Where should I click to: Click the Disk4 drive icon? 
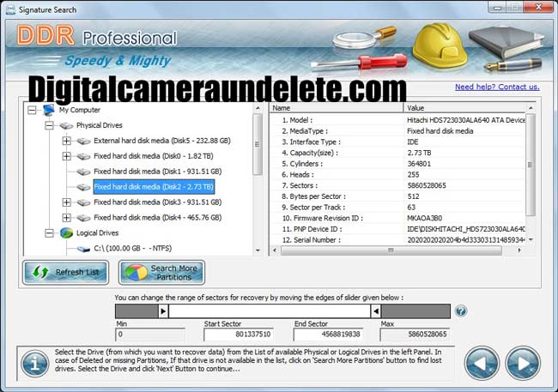tap(83, 218)
